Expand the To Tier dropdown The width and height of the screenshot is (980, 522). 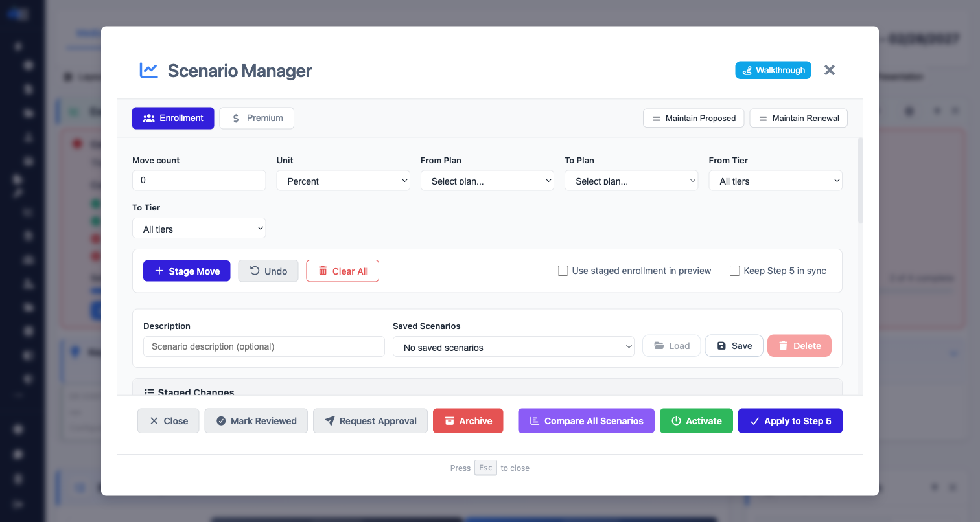coord(199,229)
